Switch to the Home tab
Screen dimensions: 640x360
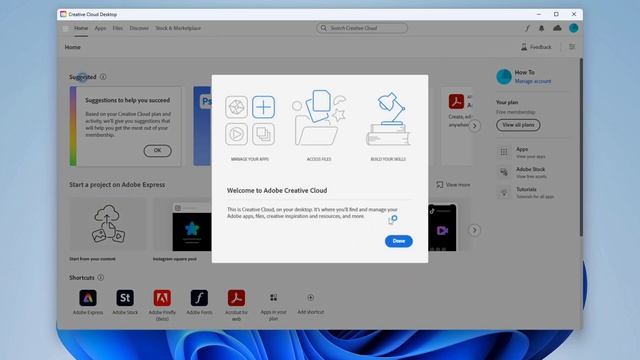pyautogui.click(x=81, y=28)
